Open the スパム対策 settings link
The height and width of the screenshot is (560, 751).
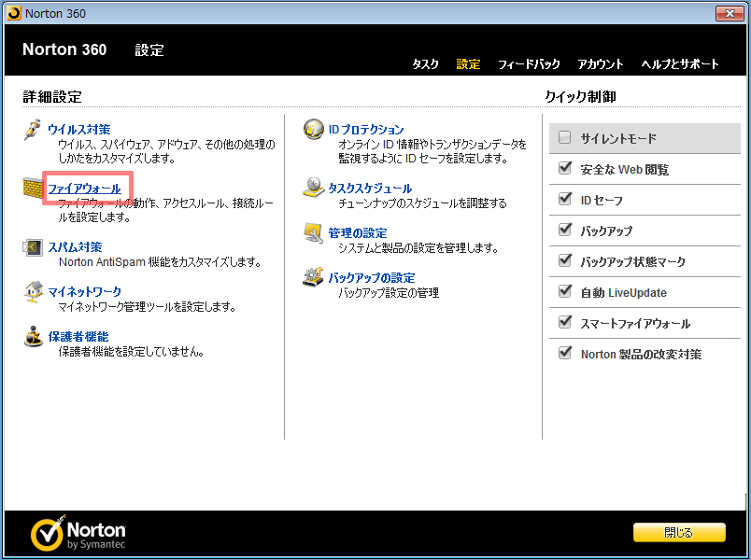[76, 247]
